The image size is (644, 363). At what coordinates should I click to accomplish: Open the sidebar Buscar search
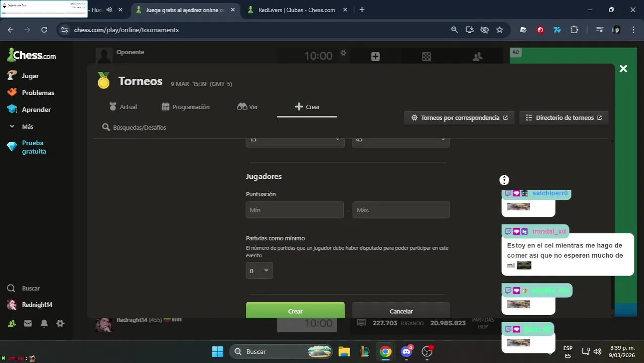coord(31,288)
